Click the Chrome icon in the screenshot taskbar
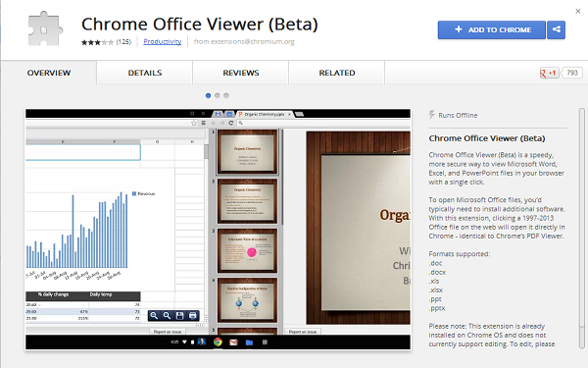588x368 pixels. point(218,342)
